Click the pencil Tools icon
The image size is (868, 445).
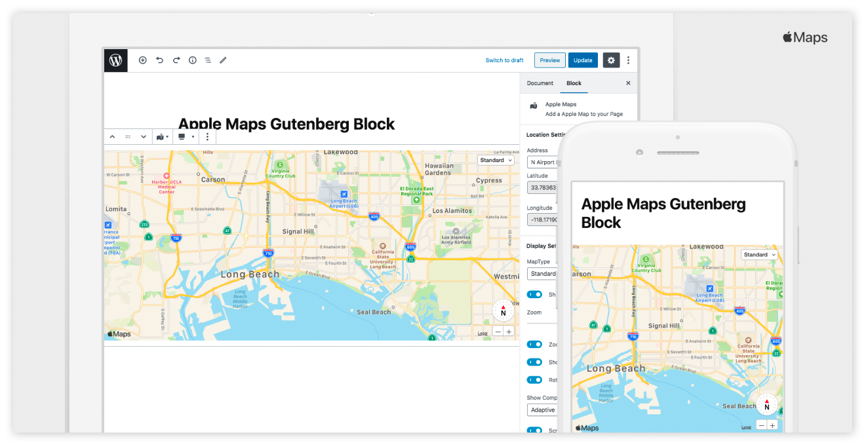[x=223, y=60]
